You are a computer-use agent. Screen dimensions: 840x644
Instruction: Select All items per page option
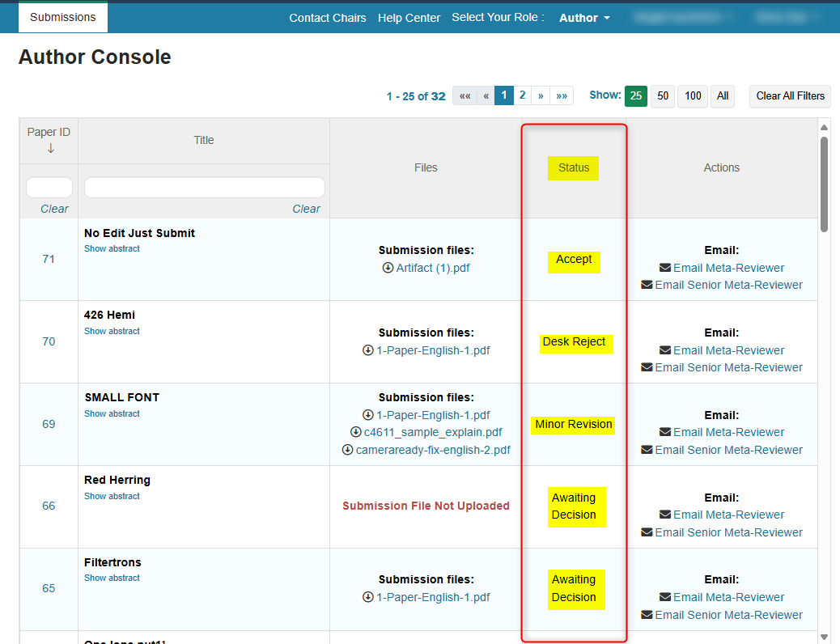pos(723,95)
